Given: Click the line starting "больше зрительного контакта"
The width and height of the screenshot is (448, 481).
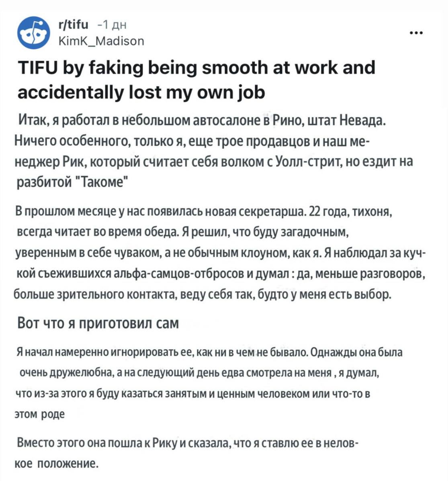Looking at the screenshot, I should 202,295.
